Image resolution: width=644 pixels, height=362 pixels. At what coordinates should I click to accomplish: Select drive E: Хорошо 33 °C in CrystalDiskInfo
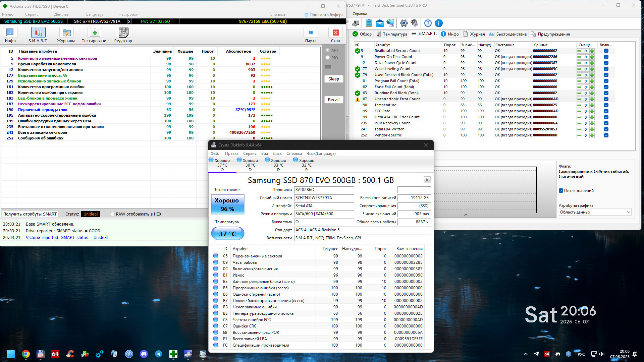[x=278, y=165]
